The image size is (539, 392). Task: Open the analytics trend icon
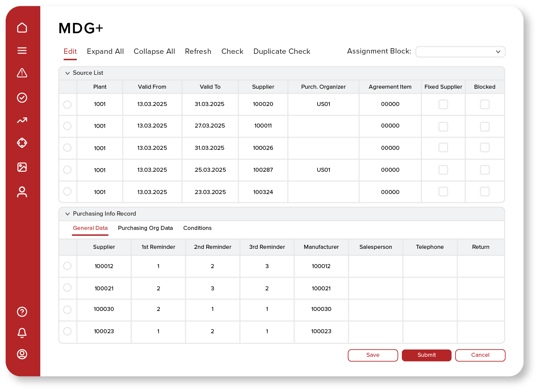coord(22,121)
